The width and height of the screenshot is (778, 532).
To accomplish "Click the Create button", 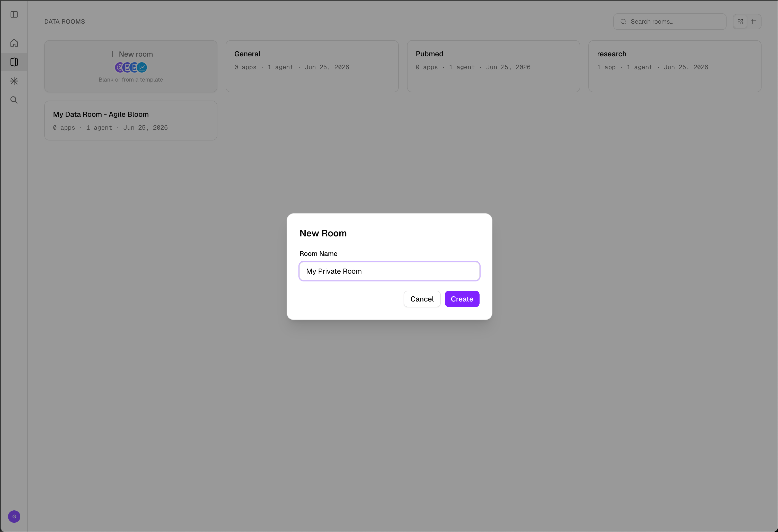I will [462, 299].
